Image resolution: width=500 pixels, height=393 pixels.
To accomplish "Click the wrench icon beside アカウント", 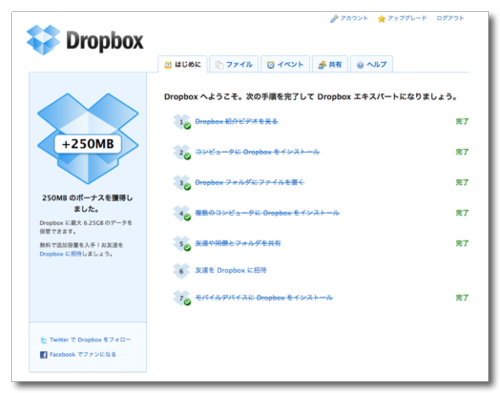I will coord(334,19).
